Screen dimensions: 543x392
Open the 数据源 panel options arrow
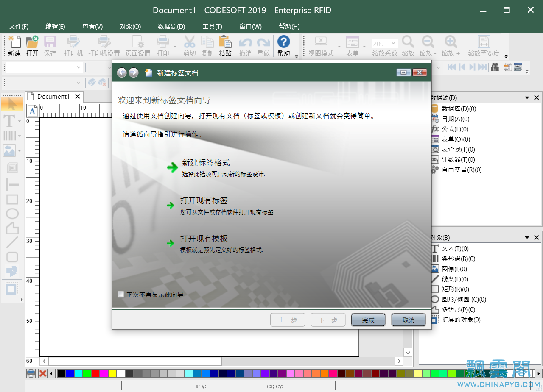click(x=527, y=97)
